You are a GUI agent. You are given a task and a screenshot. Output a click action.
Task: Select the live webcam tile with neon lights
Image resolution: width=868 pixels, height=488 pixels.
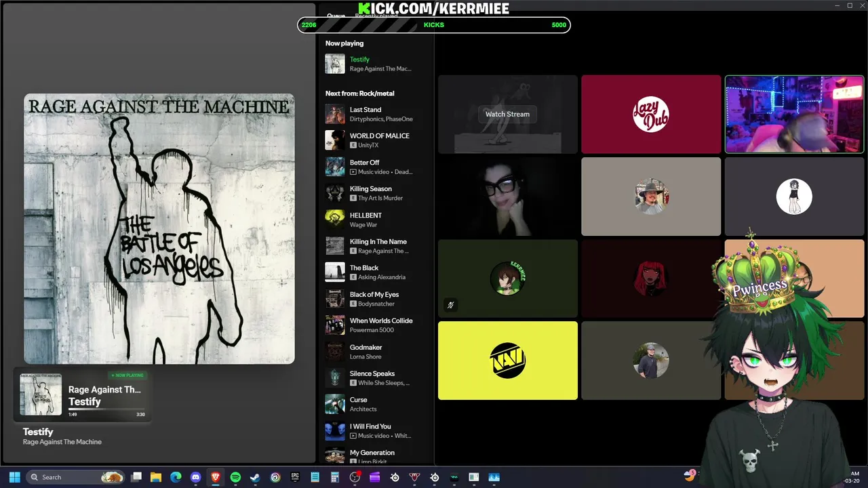pos(794,114)
